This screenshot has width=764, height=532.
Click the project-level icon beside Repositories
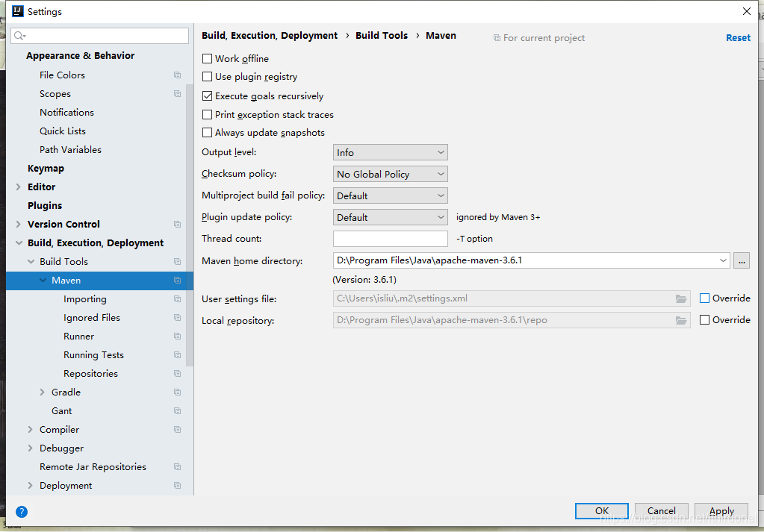click(177, 373)
